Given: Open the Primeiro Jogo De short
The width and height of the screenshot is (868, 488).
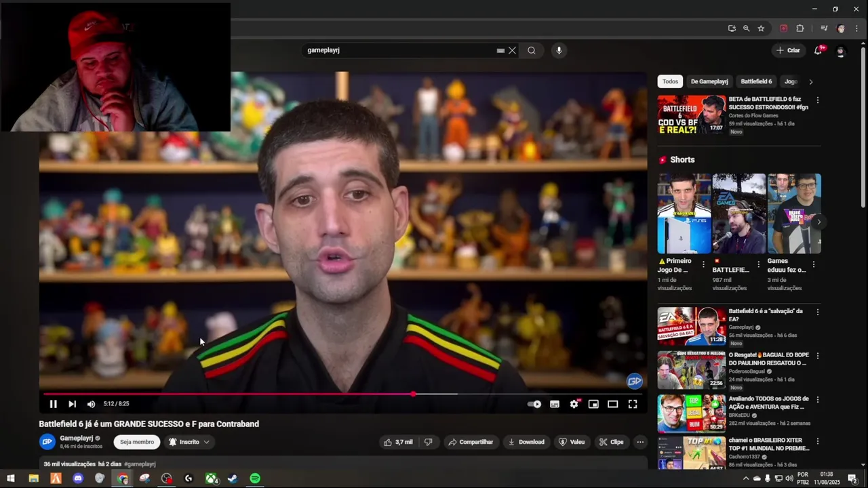Looking at the screenshot, I should pos(684,213).
